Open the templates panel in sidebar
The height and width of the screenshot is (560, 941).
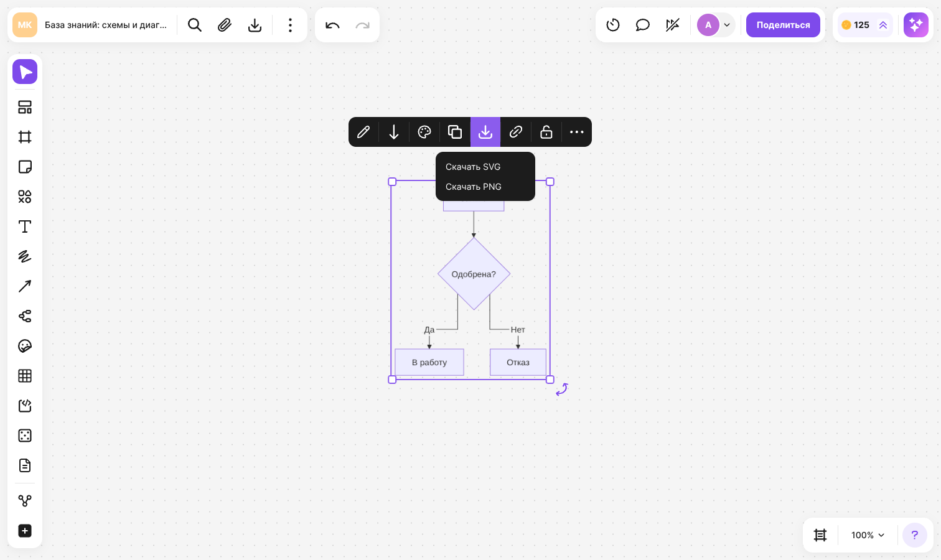click(25, 107)
